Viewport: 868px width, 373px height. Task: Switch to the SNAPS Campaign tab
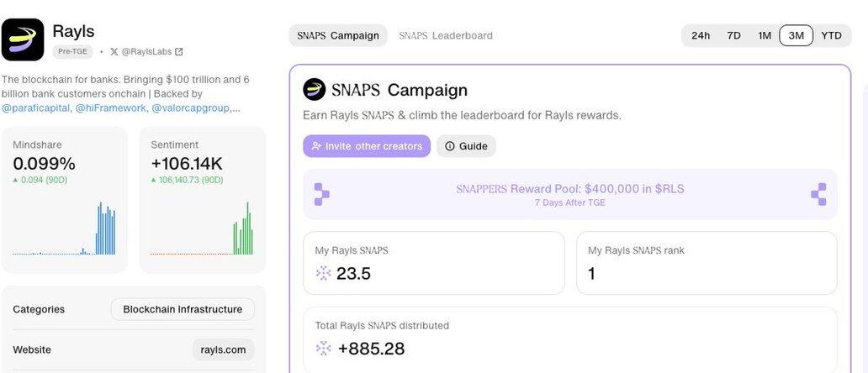click(x=338, y=36)
